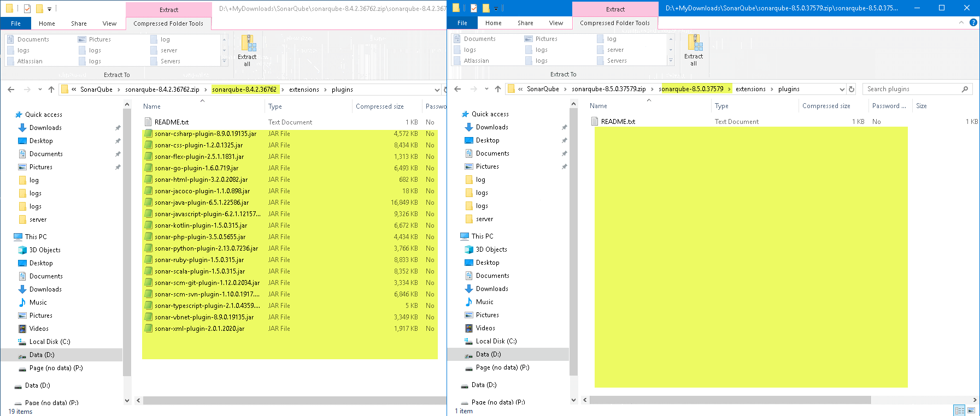Sort by Compressed size in left window
The height and width of the screenshot is (416, 980).
coord(380,106)
